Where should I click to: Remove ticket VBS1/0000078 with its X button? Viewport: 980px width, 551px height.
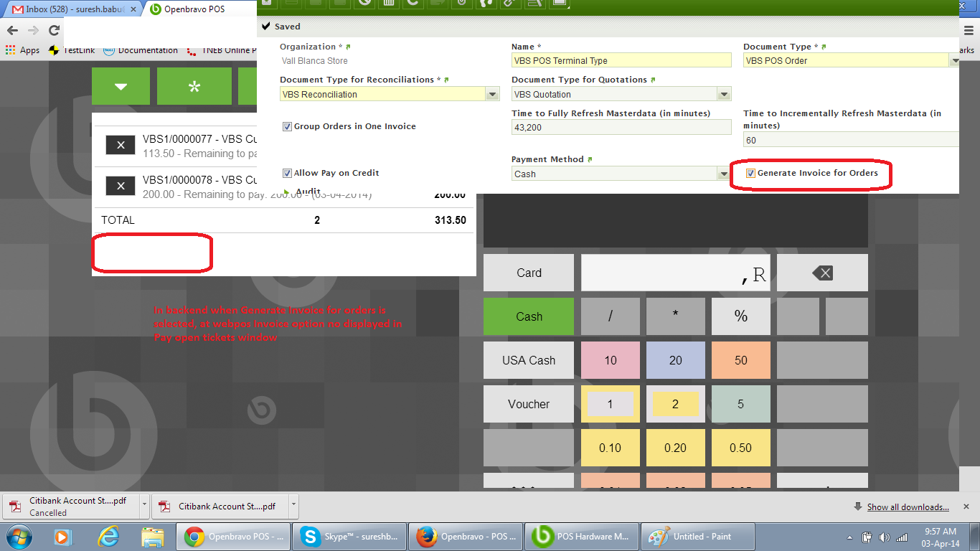121,186
